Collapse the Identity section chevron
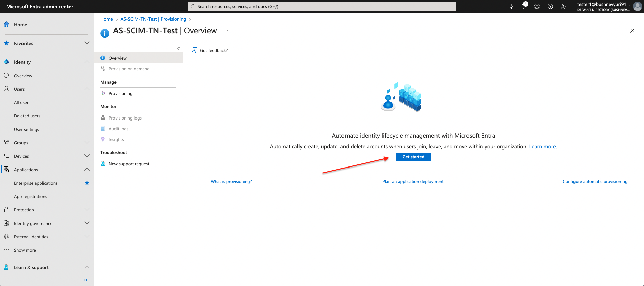 tap(87, 62)
